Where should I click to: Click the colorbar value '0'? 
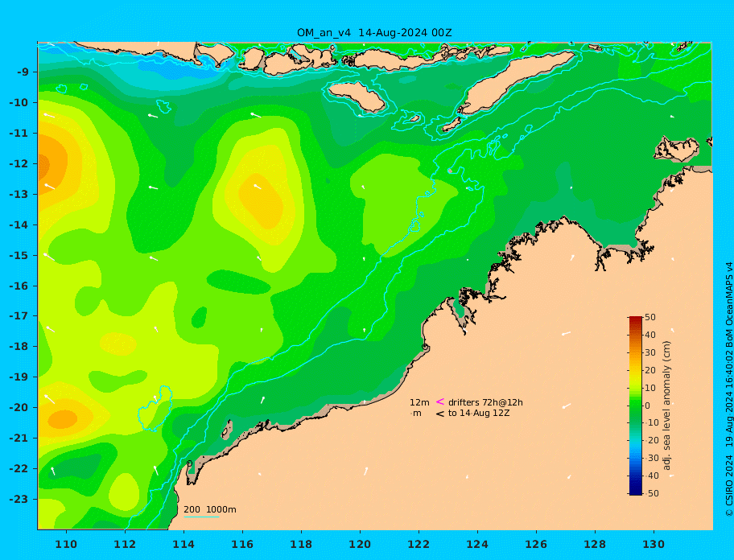(x=647, y=406)
